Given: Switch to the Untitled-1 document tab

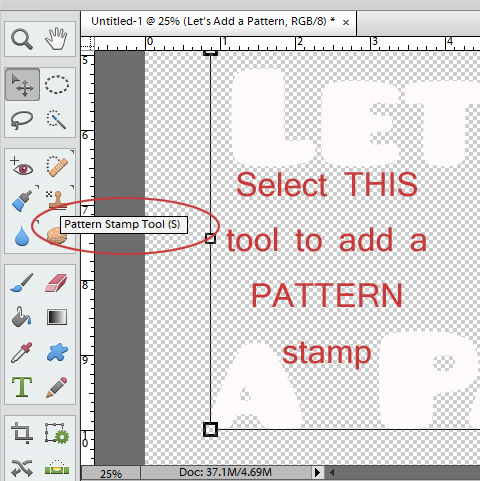Looking at the screenshot, I should (213, 22).
